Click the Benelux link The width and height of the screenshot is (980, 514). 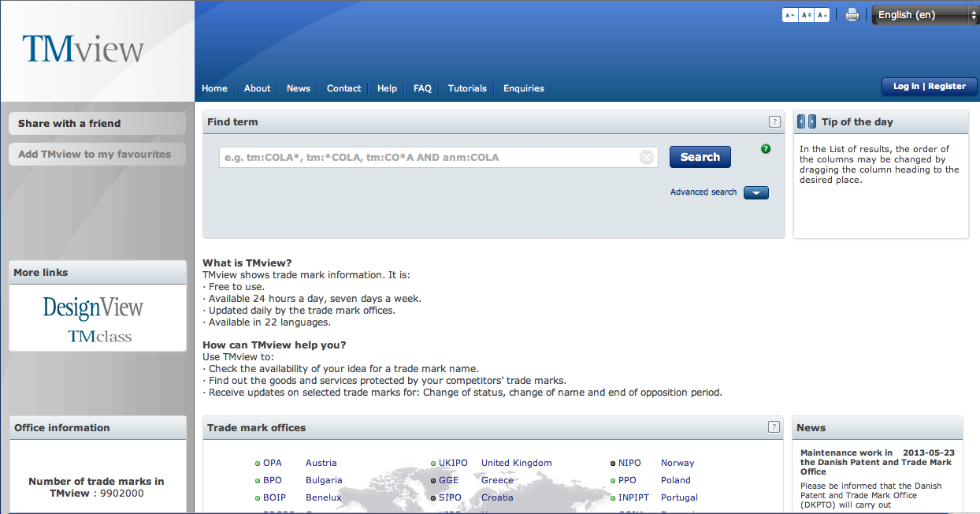coord(324,497)
